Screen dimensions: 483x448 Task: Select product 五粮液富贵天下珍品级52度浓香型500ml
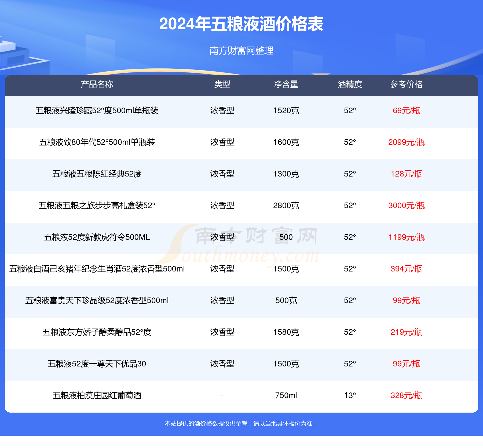pyautogui.click(x=97, y=300)
